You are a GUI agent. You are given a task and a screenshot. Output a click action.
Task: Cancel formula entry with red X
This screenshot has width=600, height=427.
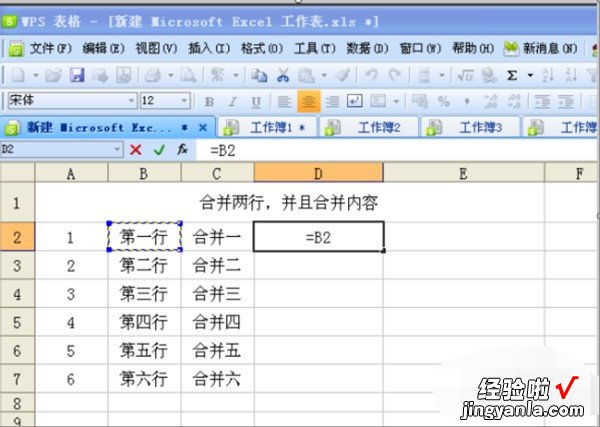135,150
